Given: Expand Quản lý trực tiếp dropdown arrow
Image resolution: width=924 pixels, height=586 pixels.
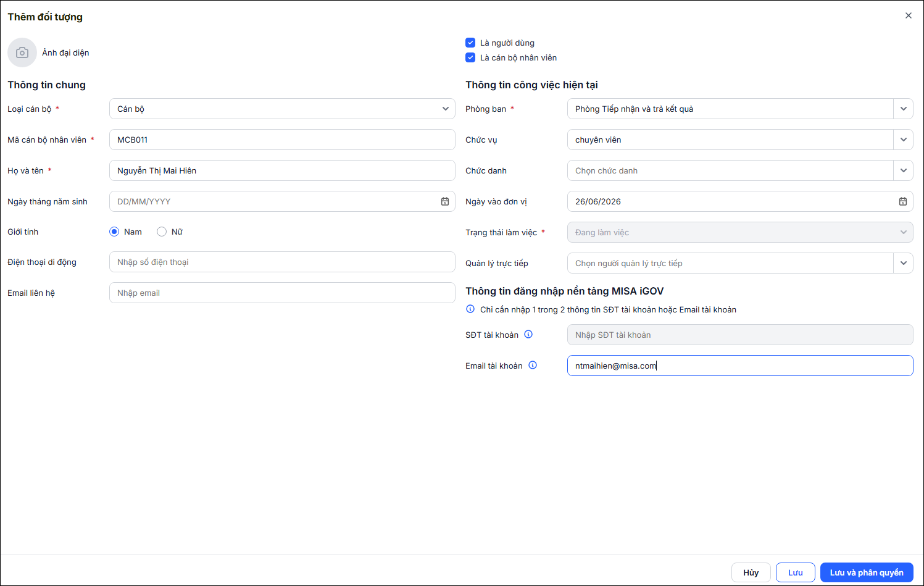Looking at the screenshot, I should [903, 263].
